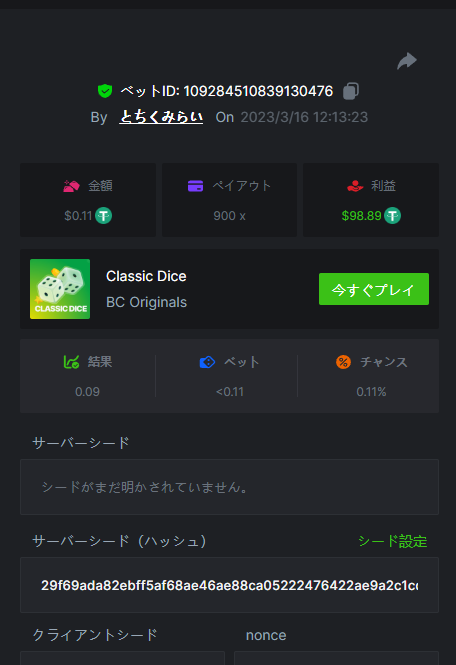Click the client seed input box
This screenshot has width=456, height=665.
[x=122, y=658]
